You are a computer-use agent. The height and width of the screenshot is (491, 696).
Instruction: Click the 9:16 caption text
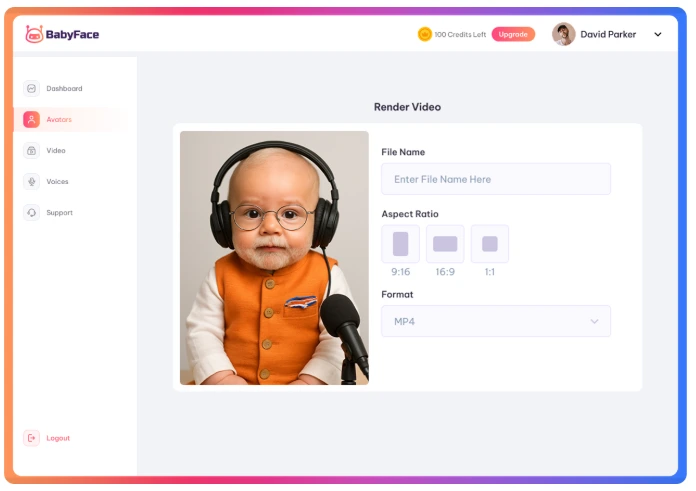pyautogui.click(x=400, y=272)
